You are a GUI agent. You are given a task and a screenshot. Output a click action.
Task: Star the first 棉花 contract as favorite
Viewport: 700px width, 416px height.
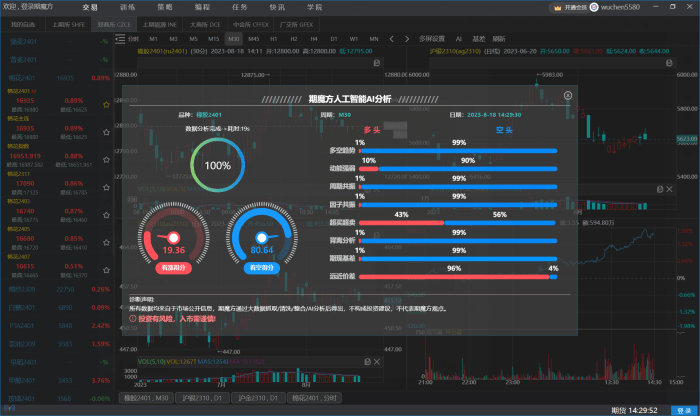pos(106,106)
